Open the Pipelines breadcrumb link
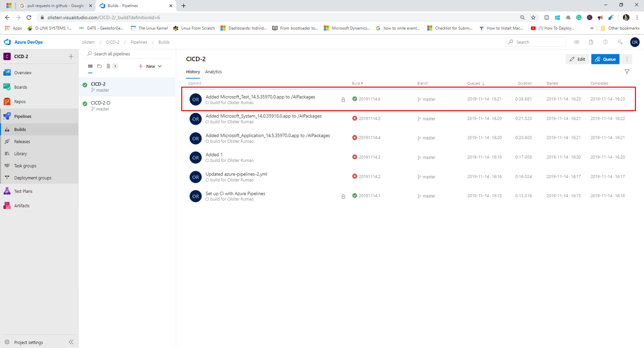The image size is (644, 348). point(139,42)
